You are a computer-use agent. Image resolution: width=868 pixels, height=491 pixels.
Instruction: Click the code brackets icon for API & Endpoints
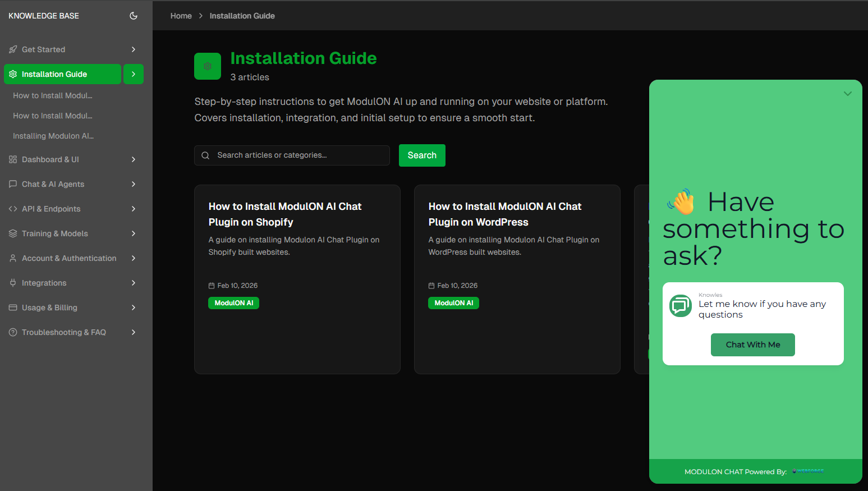pyautogui.click(x=12, y=209)
